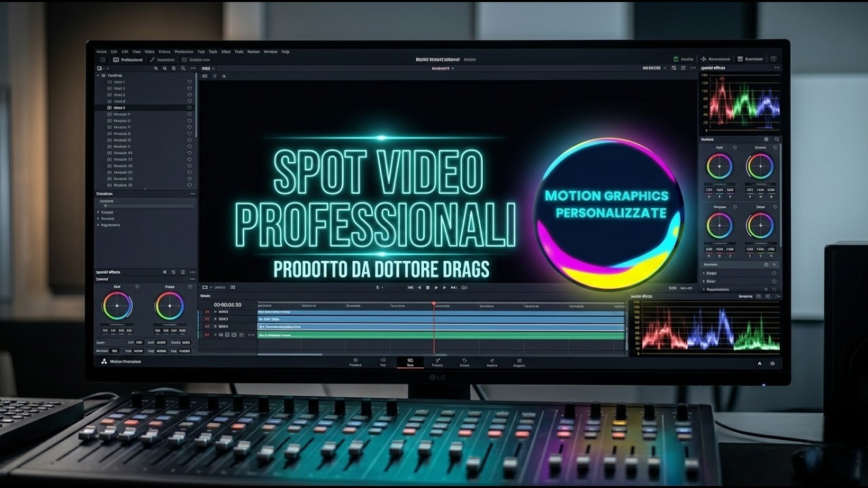The image size is (868, 488).
Task: Click top-left color wheel in right panel
Action: (719, 166)
